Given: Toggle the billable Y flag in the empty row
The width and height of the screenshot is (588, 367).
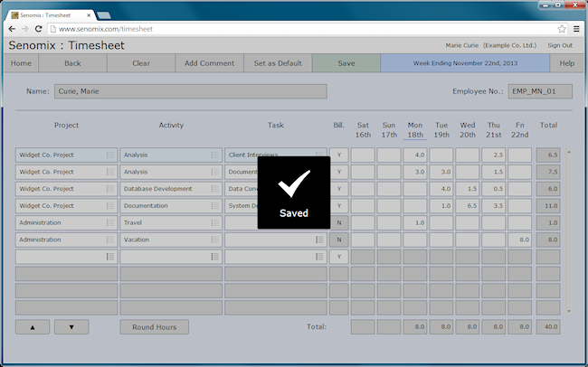Looking at the screenshot, I should click(x=339, y=257).
